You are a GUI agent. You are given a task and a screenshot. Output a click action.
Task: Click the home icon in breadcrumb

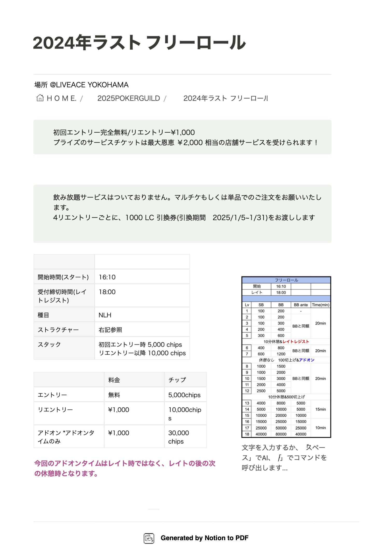pyautogui.click(x=40, y=98)
